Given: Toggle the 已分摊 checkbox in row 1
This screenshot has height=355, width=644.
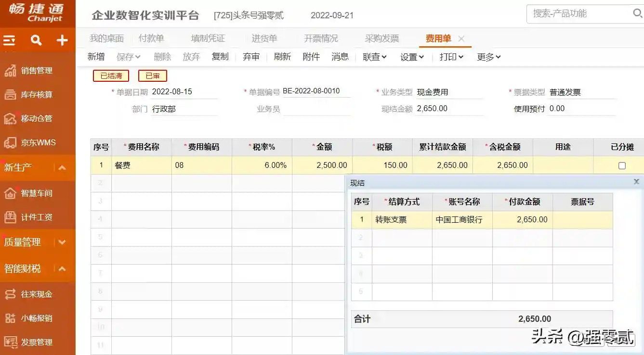Looking at the screenshot, I should click(x=622, y=165).
